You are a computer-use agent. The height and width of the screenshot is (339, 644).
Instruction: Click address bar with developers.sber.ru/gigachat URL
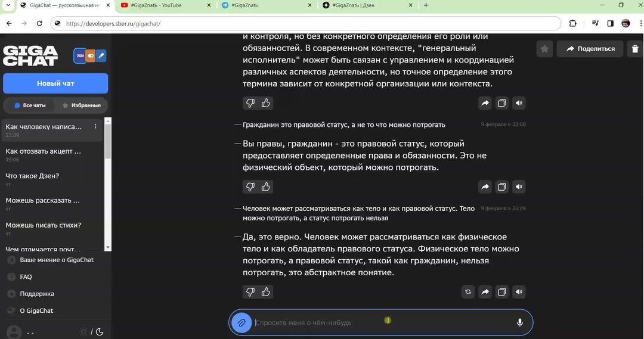pos(306,23)
